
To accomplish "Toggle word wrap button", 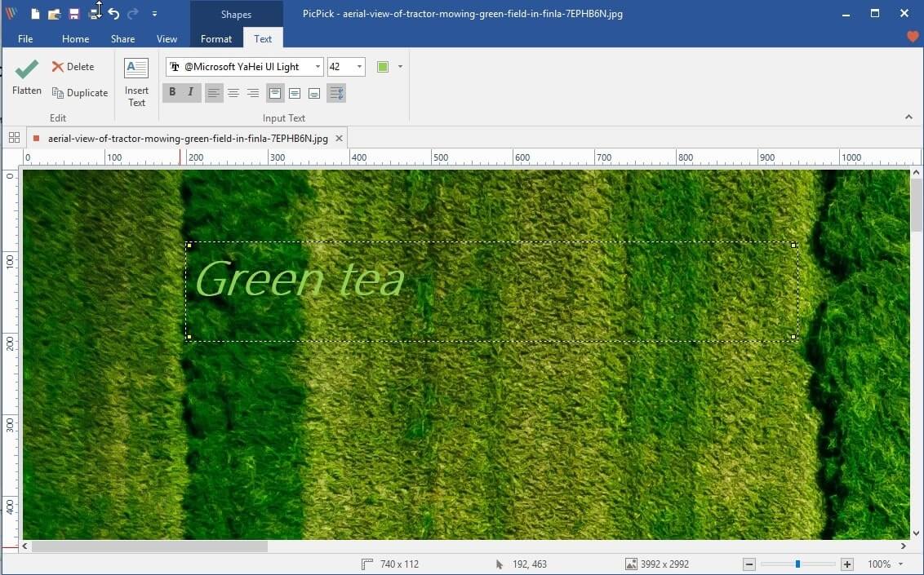I will (x=336, y=93).
